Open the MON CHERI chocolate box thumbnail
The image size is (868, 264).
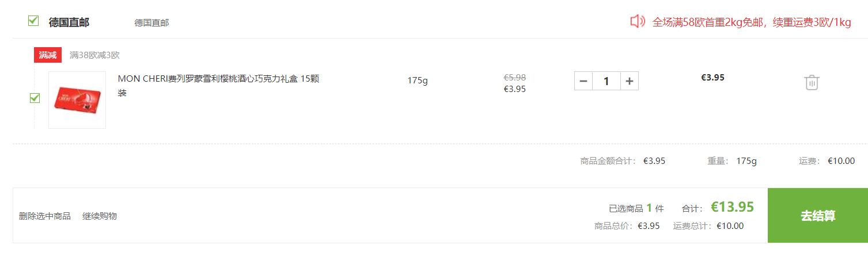click(77, 100)
